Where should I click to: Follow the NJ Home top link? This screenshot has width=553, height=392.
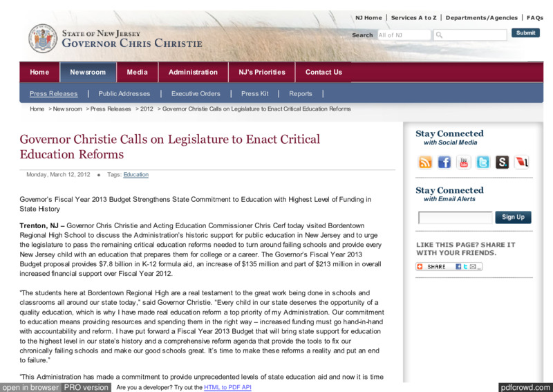tap(368, 18)
